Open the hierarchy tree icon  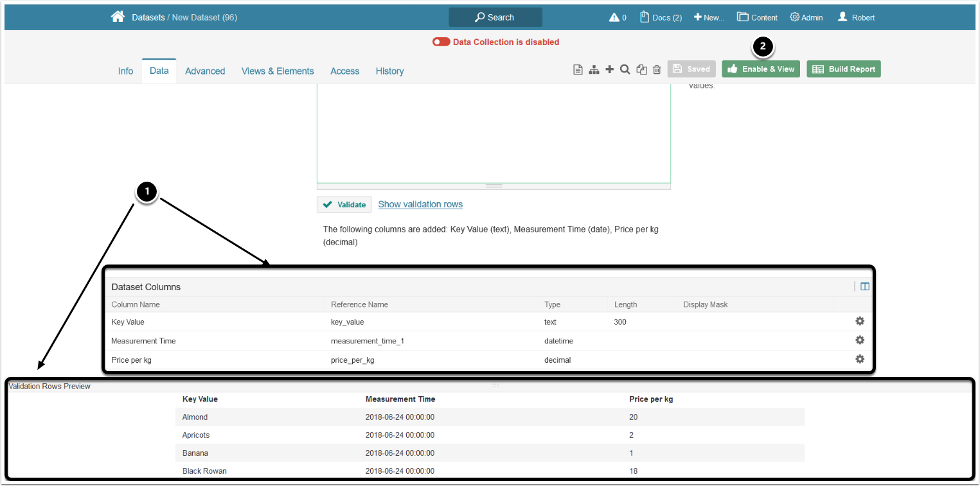(x=594, y=69)
